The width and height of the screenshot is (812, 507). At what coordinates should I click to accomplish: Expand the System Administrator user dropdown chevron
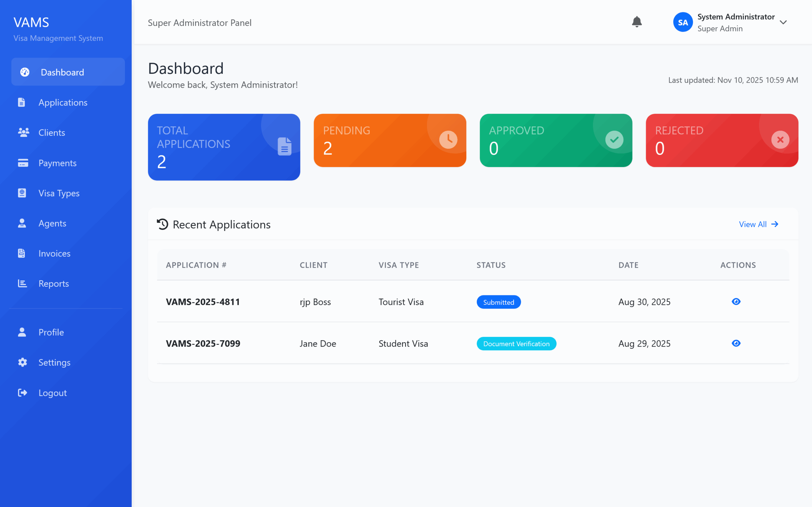tap(783, 22)
